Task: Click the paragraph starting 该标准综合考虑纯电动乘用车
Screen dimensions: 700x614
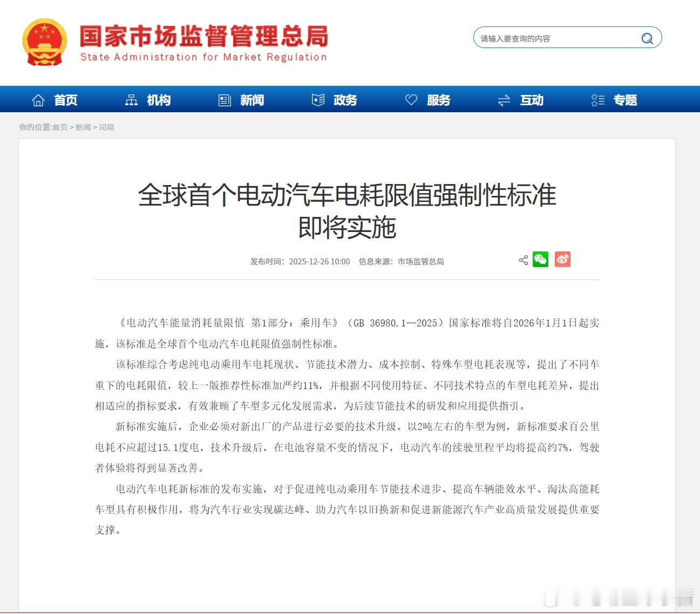Action: pos(347,385)
